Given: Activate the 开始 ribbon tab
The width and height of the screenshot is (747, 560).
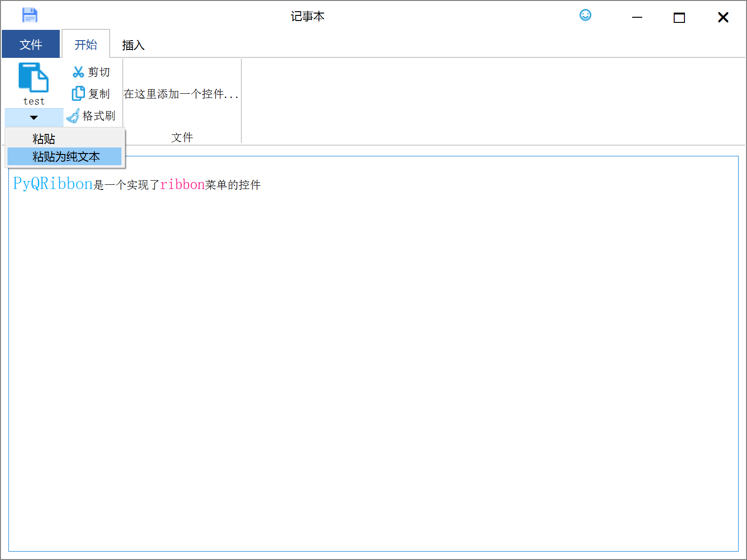Looking at the screenshot, I should 85,44.
